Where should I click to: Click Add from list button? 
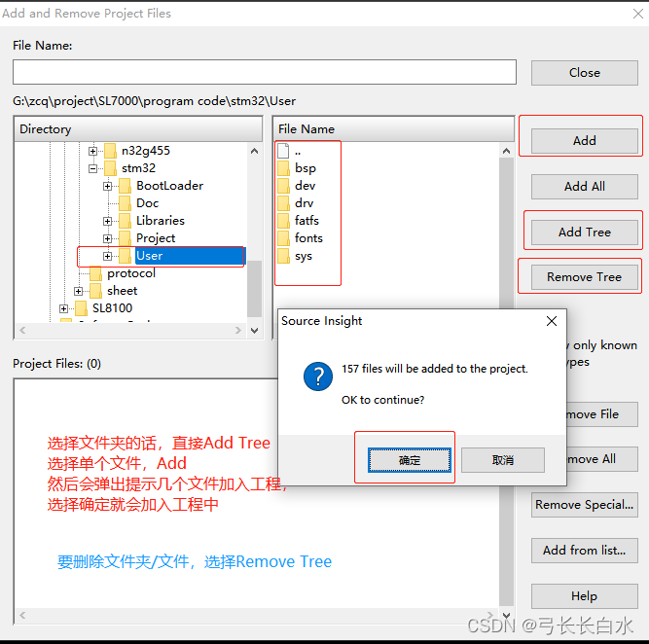[584, 550]
